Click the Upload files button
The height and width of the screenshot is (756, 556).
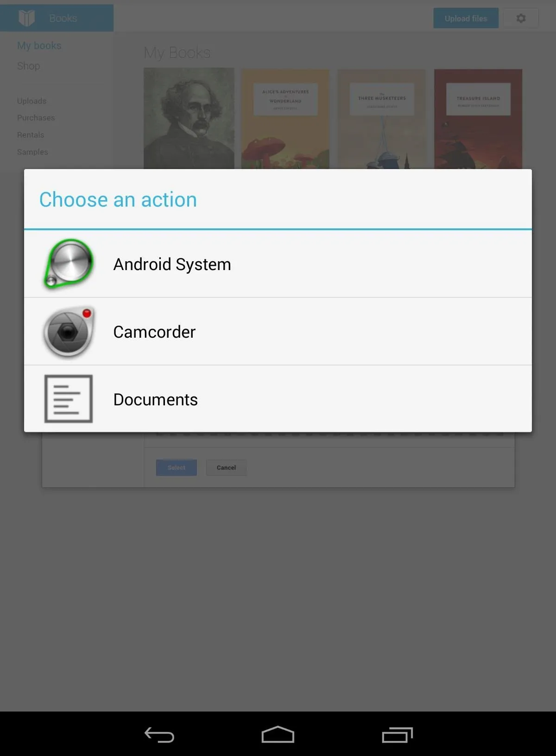pyautogui.click(x=466, y=18)
